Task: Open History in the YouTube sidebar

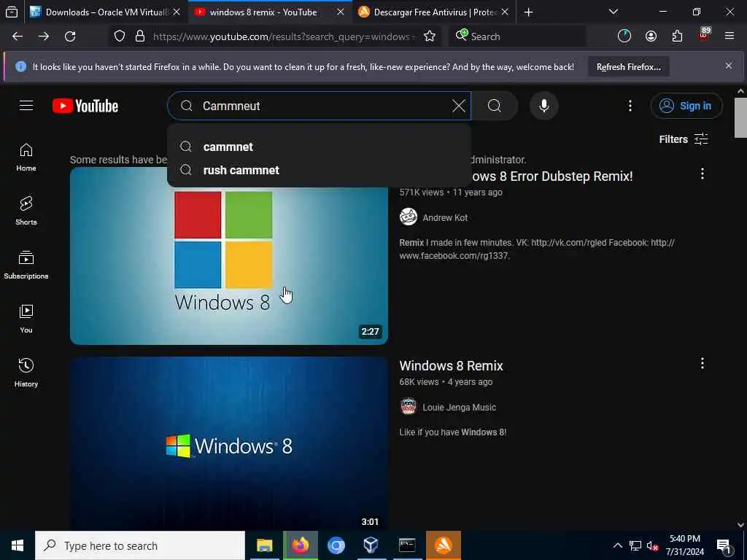Action: point(26,373)
